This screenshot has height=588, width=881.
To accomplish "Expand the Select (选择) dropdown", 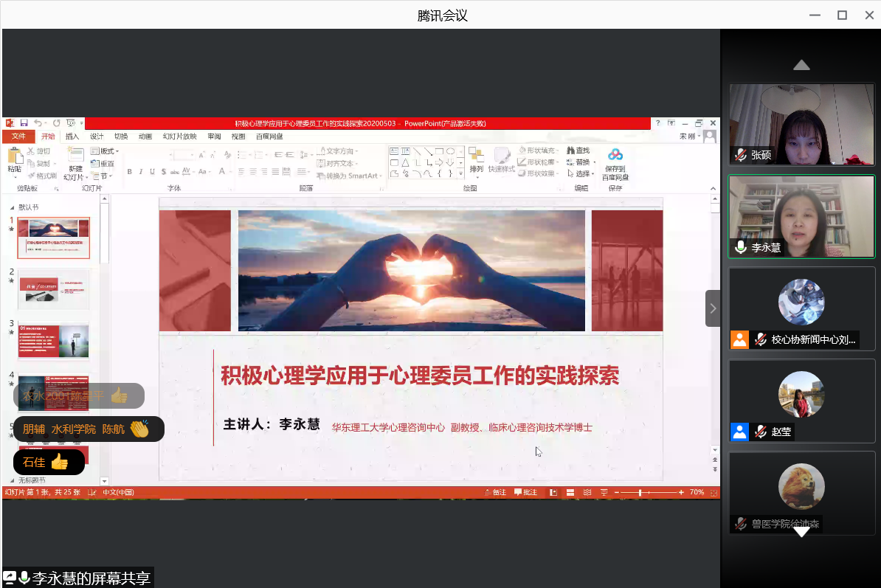I will tap(582, 173).
